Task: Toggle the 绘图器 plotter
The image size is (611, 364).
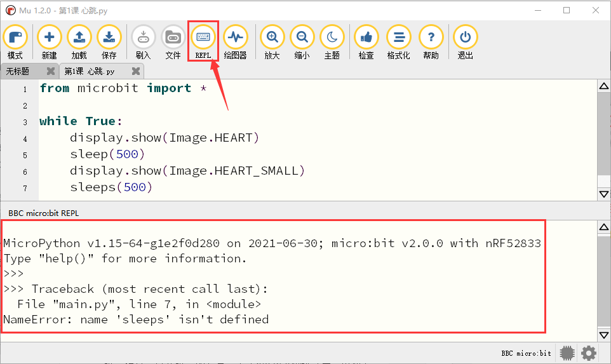Action: [236, 42]
